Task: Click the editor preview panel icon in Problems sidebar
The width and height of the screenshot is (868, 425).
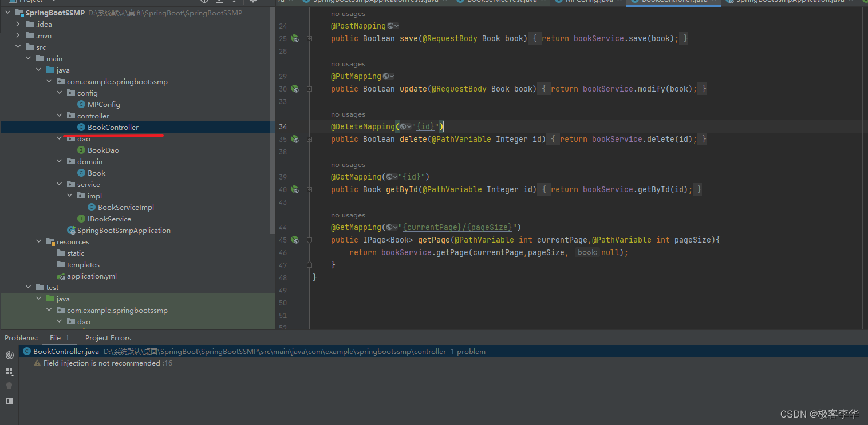Action: [9, 401]
